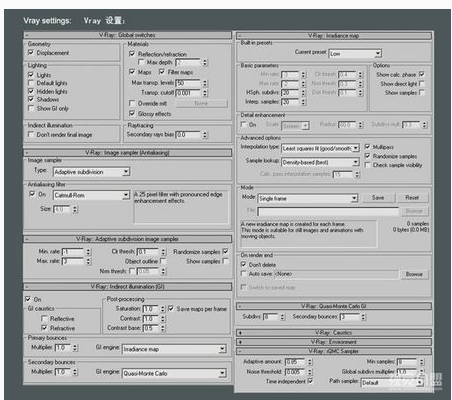
Task: Toggle the Displacement checkbox under Geometry
Action: (31, 52)
